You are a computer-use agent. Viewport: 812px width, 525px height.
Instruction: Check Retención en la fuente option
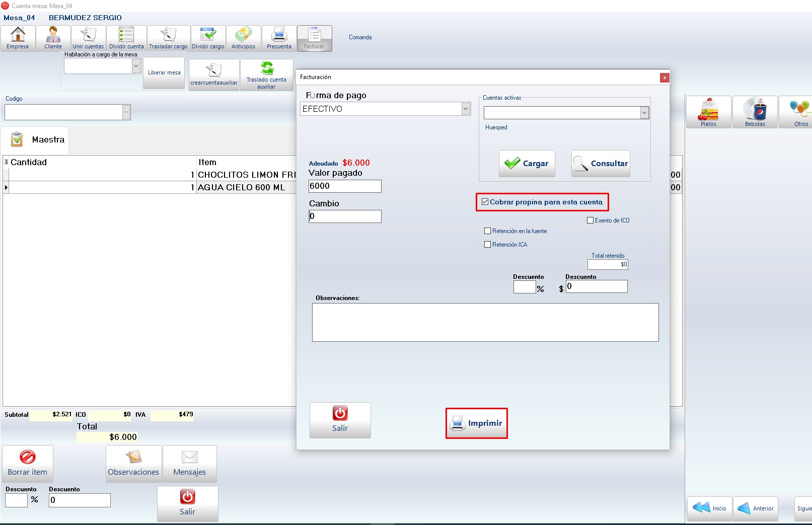click(487, 231)
